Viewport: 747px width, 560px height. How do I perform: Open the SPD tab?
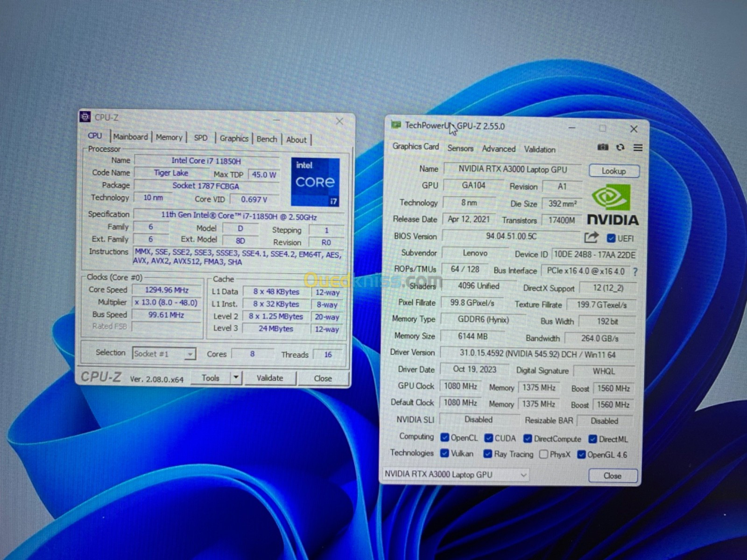click(x=201, y=138)
